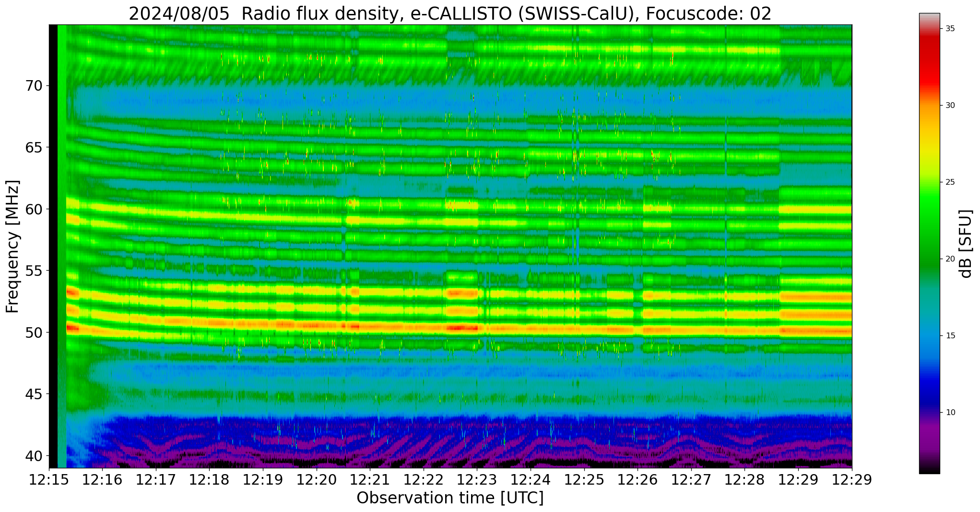Click the 12:17 time tick label
The height and width of the screenshot is (512, 980).
[x=156, y=480]
